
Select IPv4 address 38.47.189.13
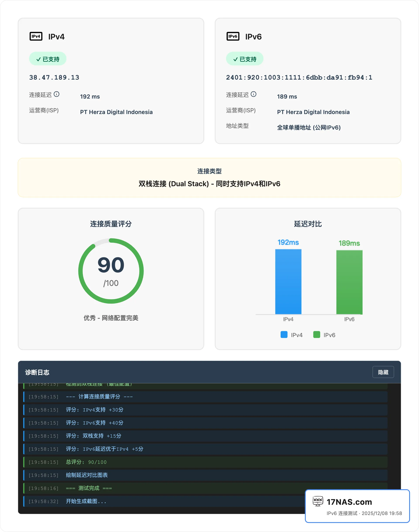click(x=54, y=77)
